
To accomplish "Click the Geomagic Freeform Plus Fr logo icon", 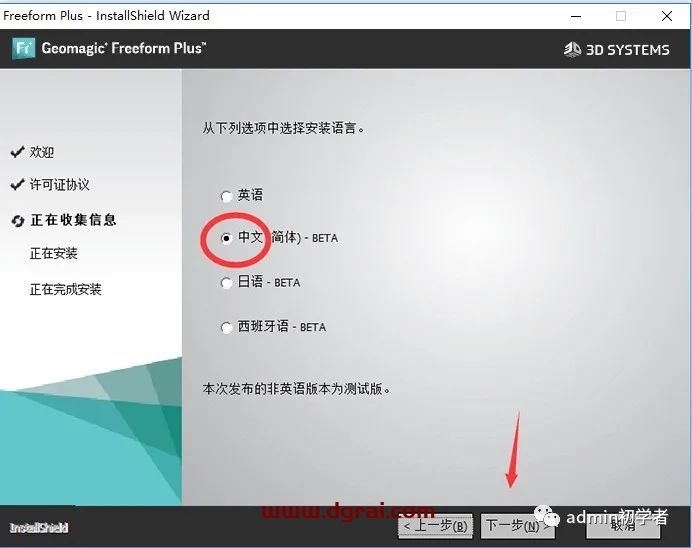I will tap(24, 48).
